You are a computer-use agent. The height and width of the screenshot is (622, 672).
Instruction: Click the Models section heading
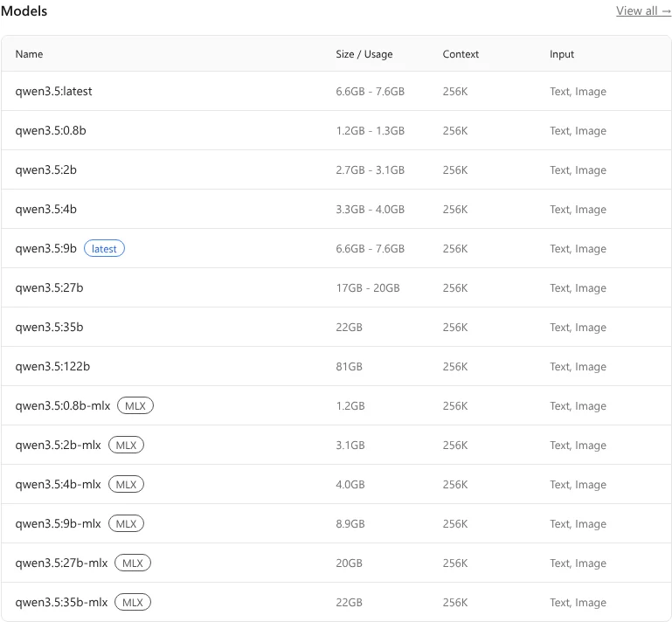[x=24, y=10]
